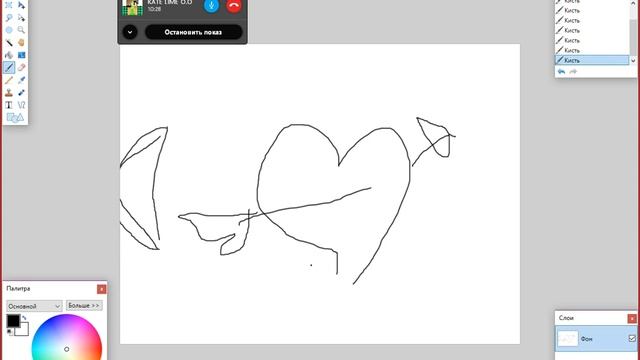Click the caller avatar in call overlay
The image size is (640, 360).
[133, 7]
